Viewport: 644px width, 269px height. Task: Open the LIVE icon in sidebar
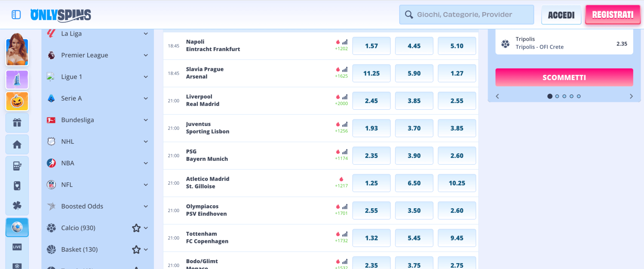17,247
